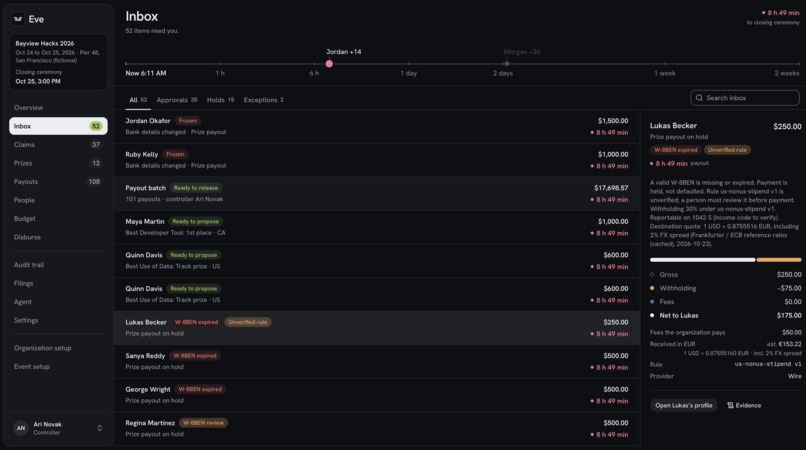Click the us-nonus-stipend v1 rule value
806x450 pixels.
coord(767,364)
